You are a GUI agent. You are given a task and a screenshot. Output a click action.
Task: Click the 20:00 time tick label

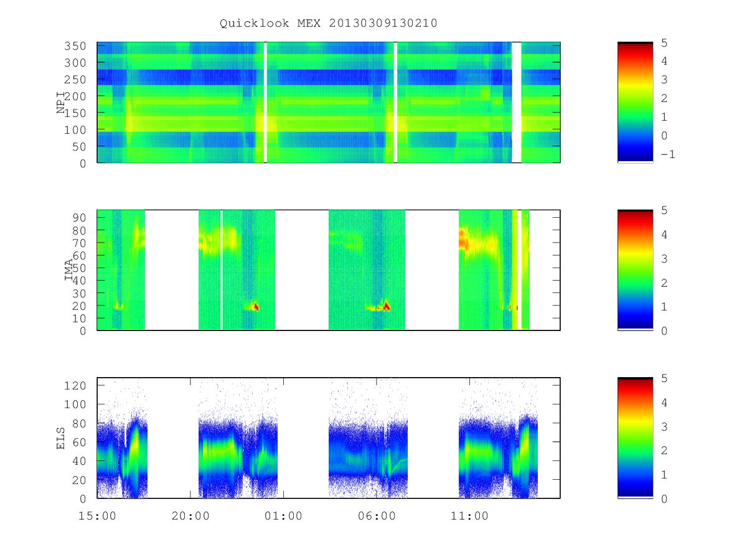pos(190,516)
